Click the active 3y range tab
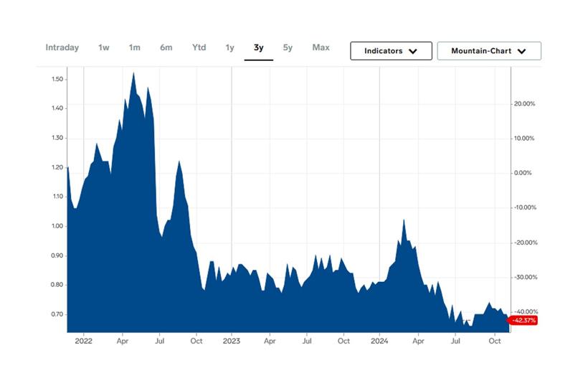This screenshot has height=376, width=588. [x=258, y=48]
